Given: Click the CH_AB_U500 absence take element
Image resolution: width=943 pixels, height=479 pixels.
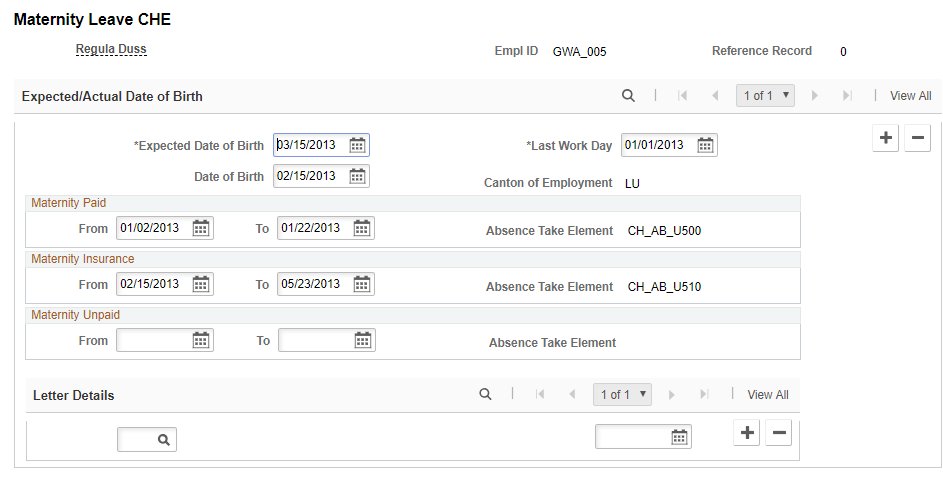Looking at the screenshot, I should [x=665, y=231].
